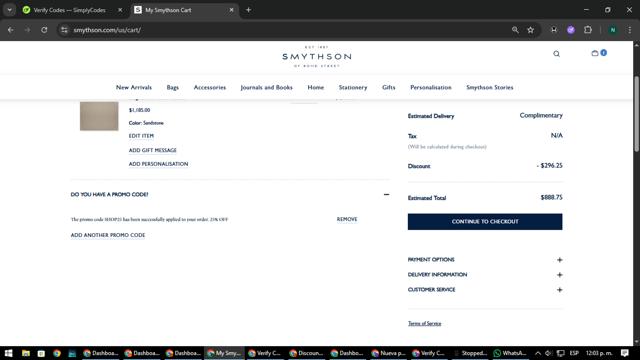Screen dimensions: 640x360
Task: Click the Color: Sandstone label
Action: coord(146,123)
